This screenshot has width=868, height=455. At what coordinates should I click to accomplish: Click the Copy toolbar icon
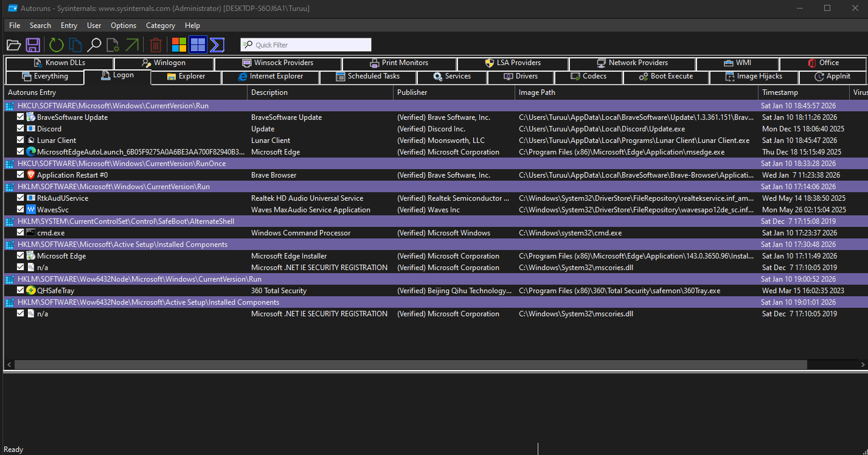[75, 44]
